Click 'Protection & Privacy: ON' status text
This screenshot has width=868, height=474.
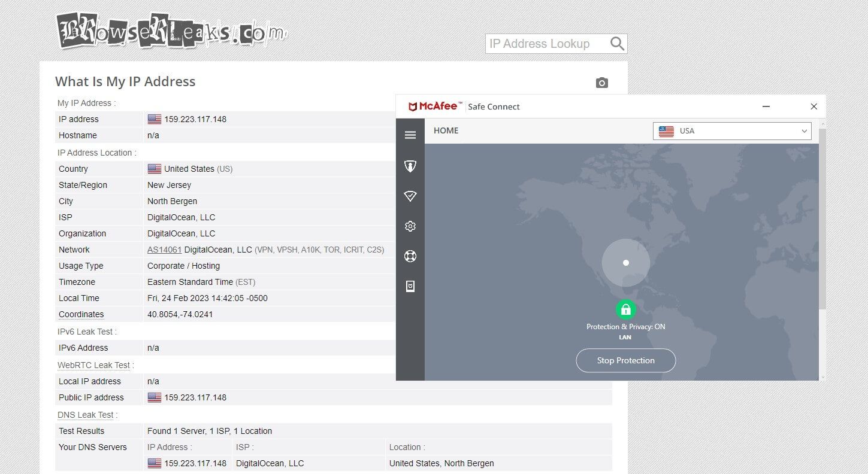tap(626, 327)
